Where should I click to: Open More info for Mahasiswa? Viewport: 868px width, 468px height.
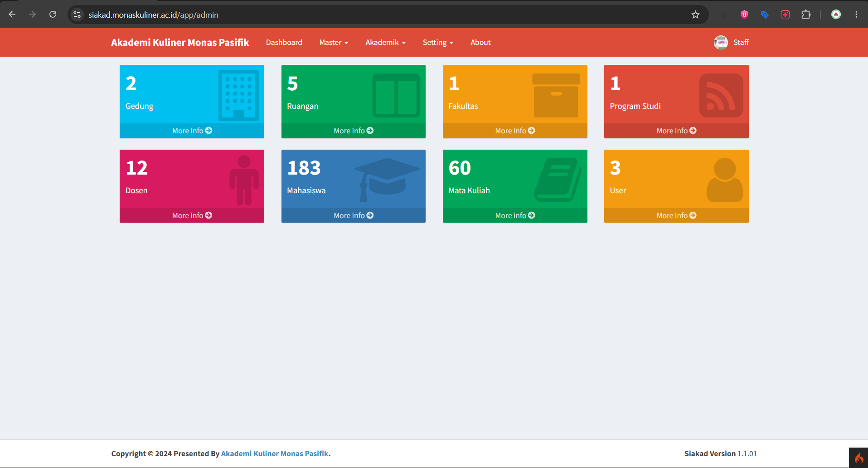click(x=354, y=215)
